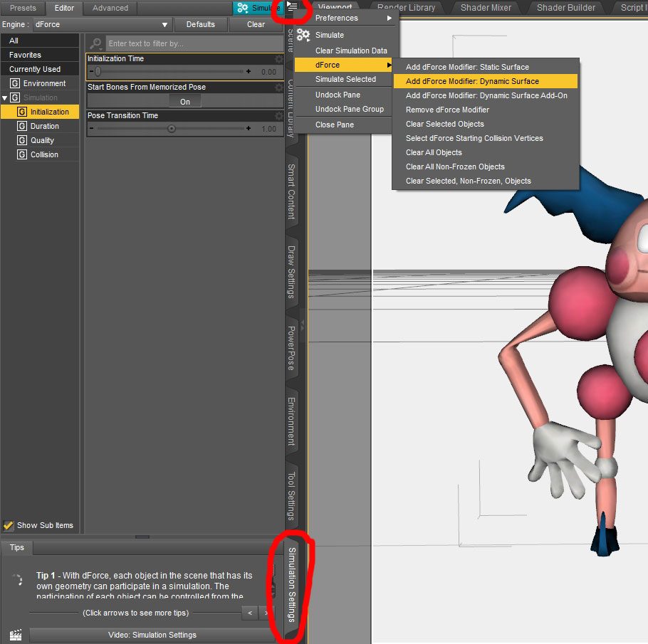This screenshot has height=644, width=648.
Task: Select the All category
Action: (x=40, y=41)
